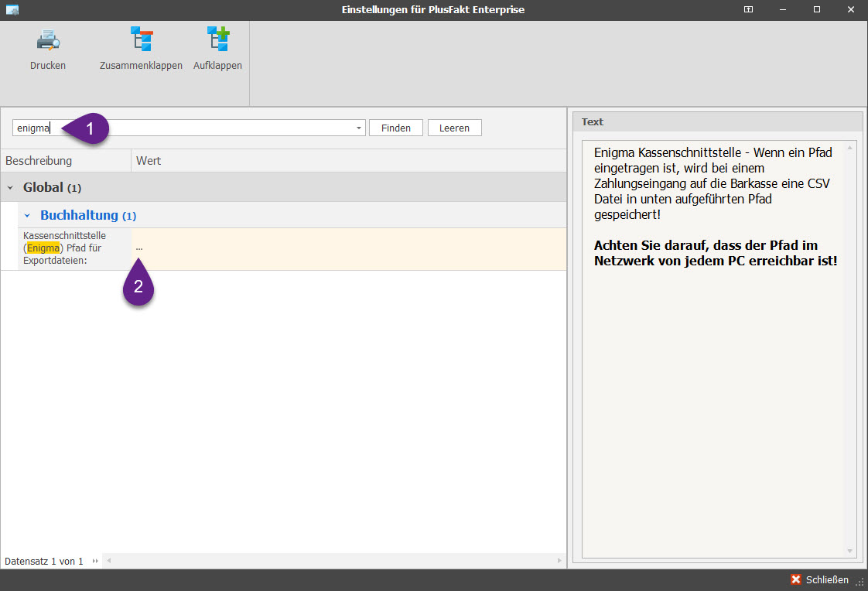Image resolution: width=868 pixels, height=591 pixels.
Task: Click the Text panel scroll-down arrow
Action: (849, 551)
